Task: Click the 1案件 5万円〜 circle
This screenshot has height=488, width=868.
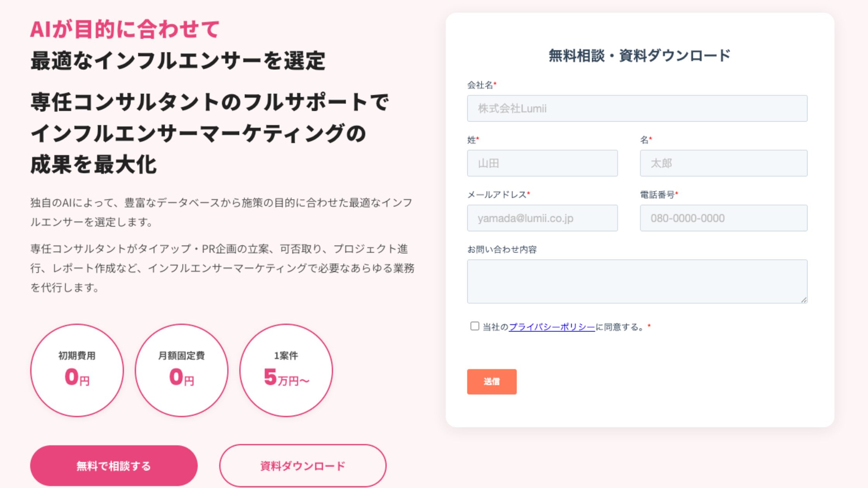Action: coord(286,371)
